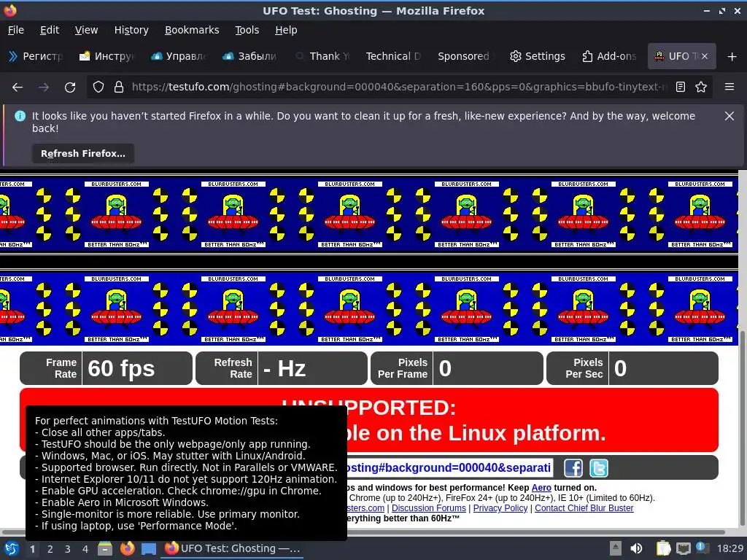
Task: Switch to virtual desktop 3
Action: 68,549
